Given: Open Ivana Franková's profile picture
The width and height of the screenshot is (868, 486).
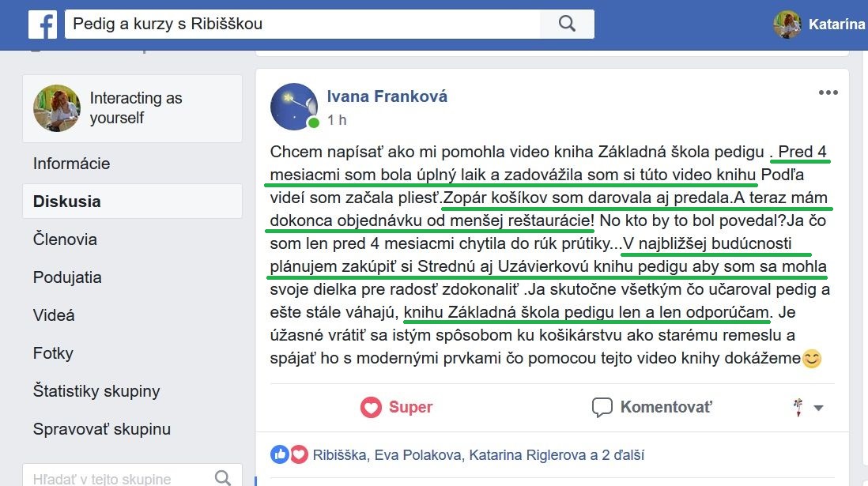Looking at the screenshot, I should [x=294, y=107].
